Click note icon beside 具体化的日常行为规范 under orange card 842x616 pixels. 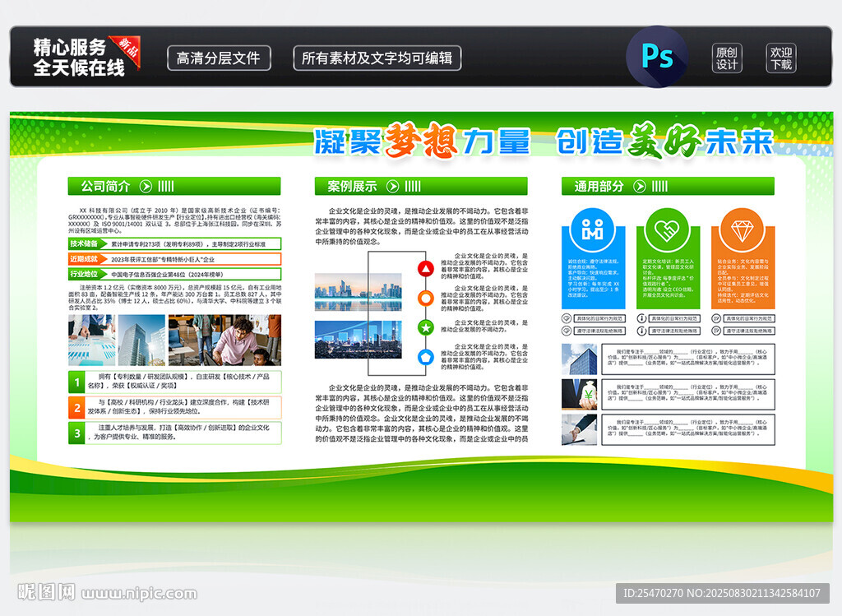(716, 318)
